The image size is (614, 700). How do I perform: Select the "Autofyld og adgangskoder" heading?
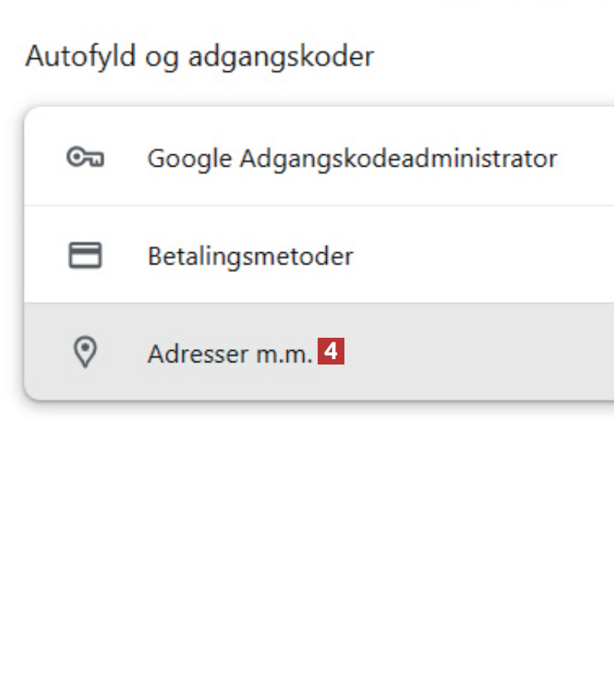pyautogui.click(x=199, y=57)
